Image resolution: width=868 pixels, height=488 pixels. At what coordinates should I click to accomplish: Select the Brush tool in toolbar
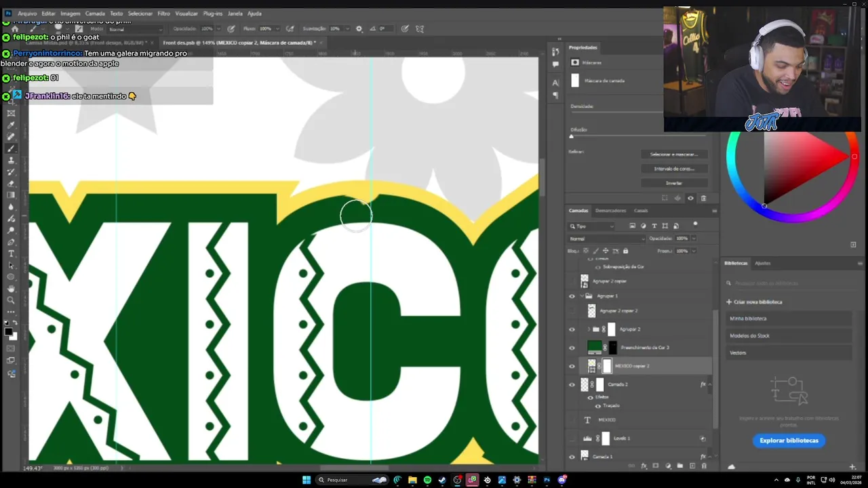point(11,148)
